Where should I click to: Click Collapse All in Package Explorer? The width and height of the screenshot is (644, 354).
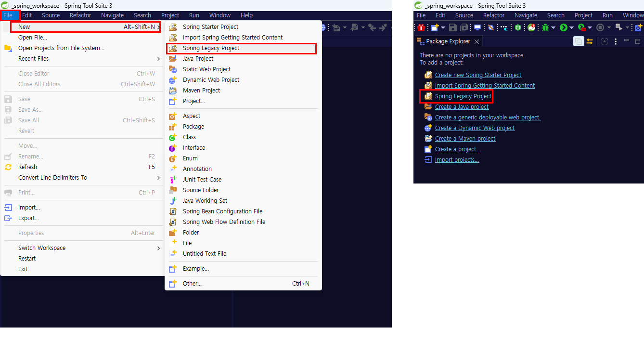(579, 42)
